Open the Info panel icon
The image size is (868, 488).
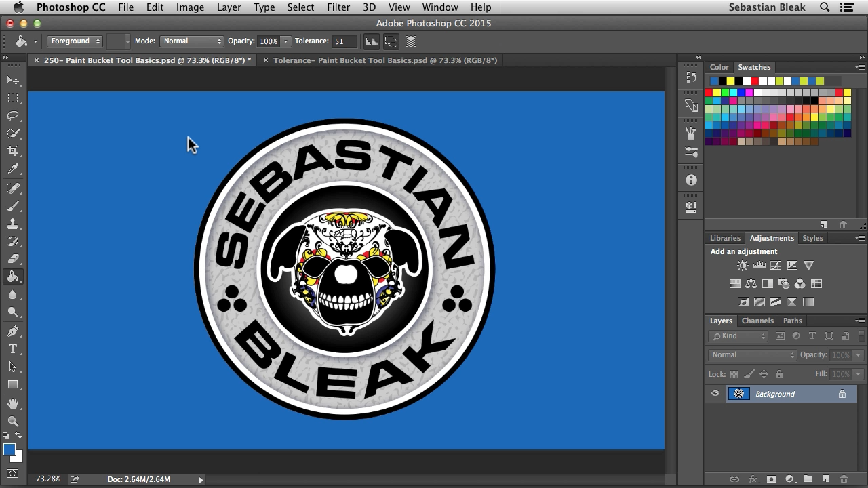(x=691, y=180)
